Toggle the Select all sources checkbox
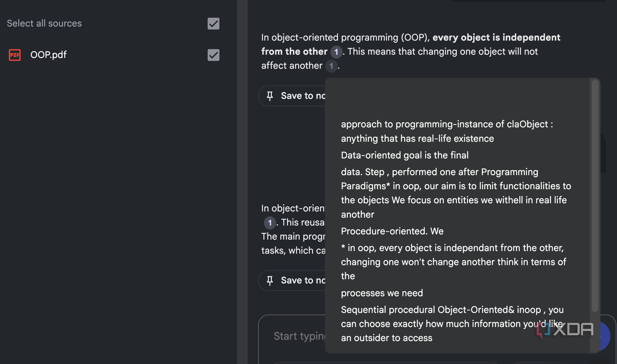The width and height of the screenshot is (617, 364). coord(213,24)
